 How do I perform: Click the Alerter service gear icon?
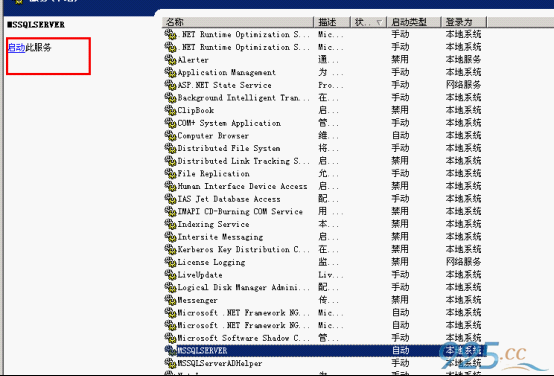pyautogui.click(x=170, y=60)
